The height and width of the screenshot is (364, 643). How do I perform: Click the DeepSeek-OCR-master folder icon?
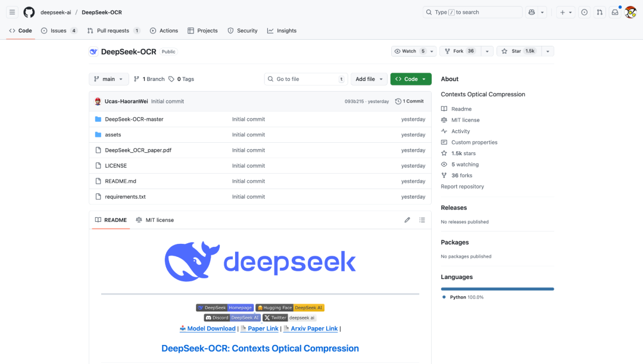[98, 119]
